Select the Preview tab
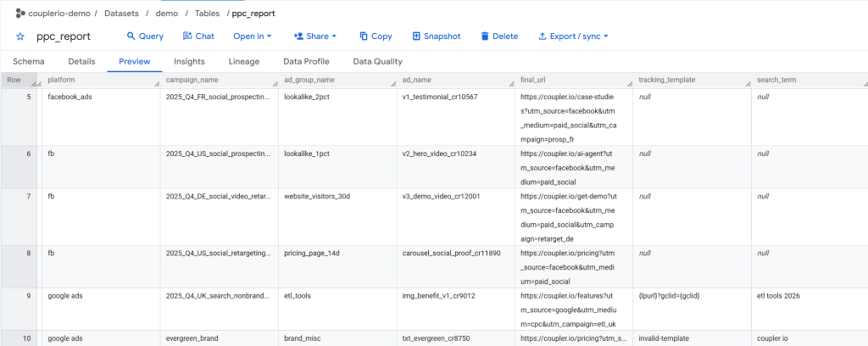 coord(135,61)
